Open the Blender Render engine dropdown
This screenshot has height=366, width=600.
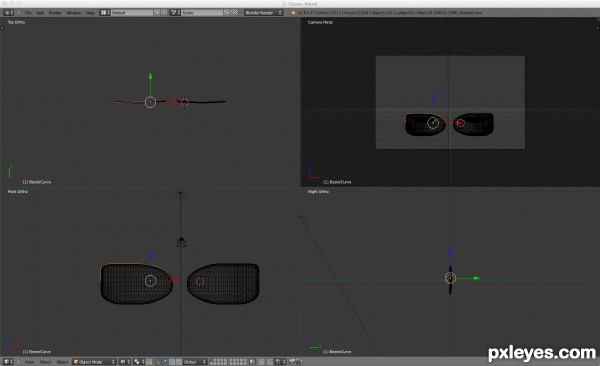264,13
